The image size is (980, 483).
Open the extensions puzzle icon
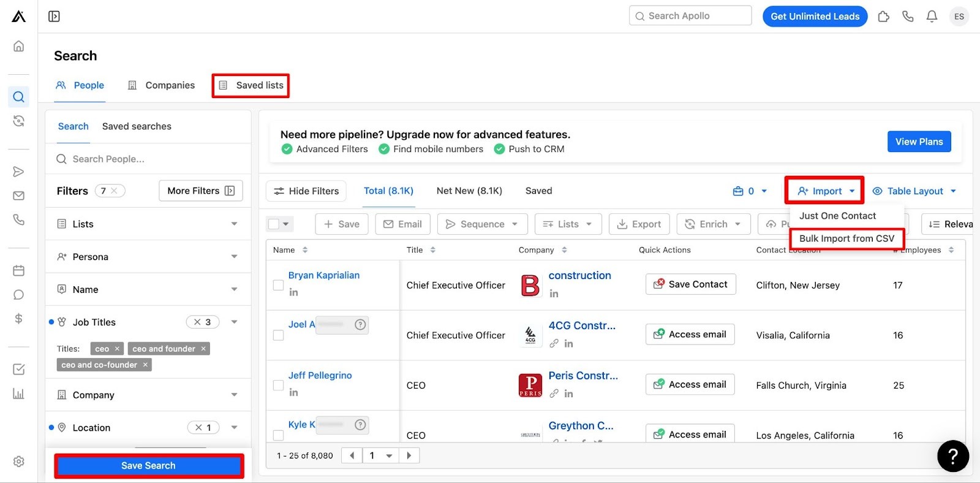(883, 17)
